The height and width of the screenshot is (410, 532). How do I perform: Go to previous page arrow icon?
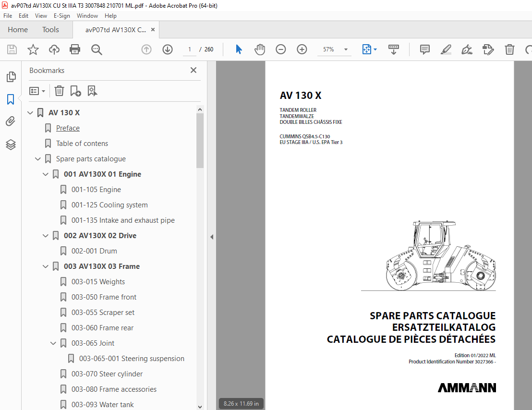[x=146, y=49]
